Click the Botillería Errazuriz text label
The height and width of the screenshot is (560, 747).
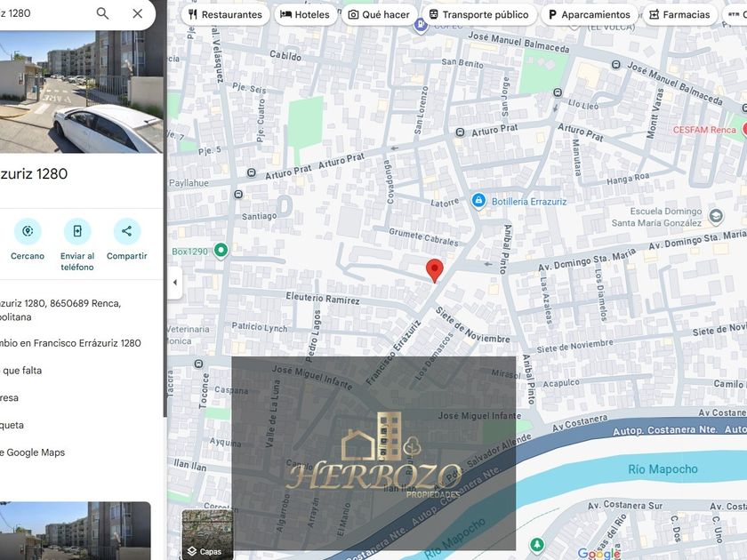(529, 202)
